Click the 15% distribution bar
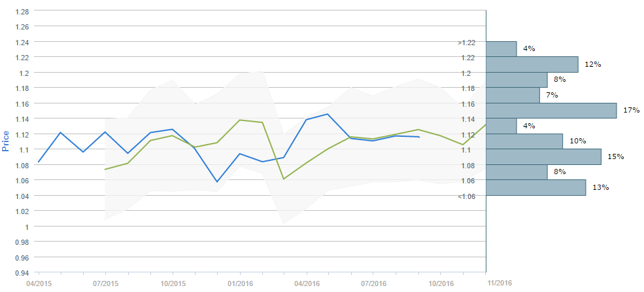This screenshot has height=292, width=644. click(543, 157)
